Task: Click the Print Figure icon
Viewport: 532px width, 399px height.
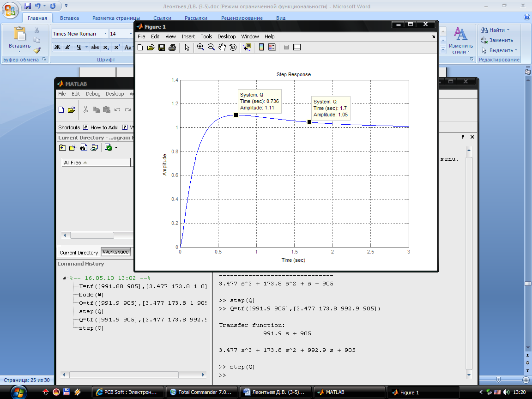Action: point(172,47)
